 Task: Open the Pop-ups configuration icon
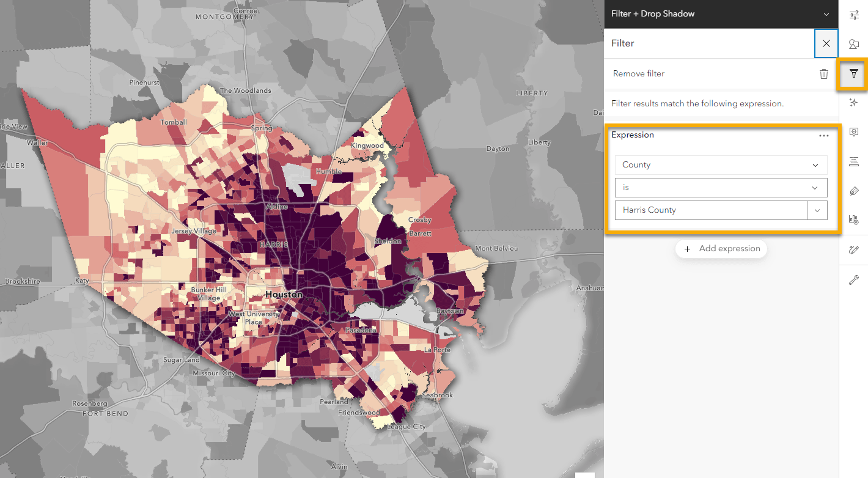click(854, 132)
